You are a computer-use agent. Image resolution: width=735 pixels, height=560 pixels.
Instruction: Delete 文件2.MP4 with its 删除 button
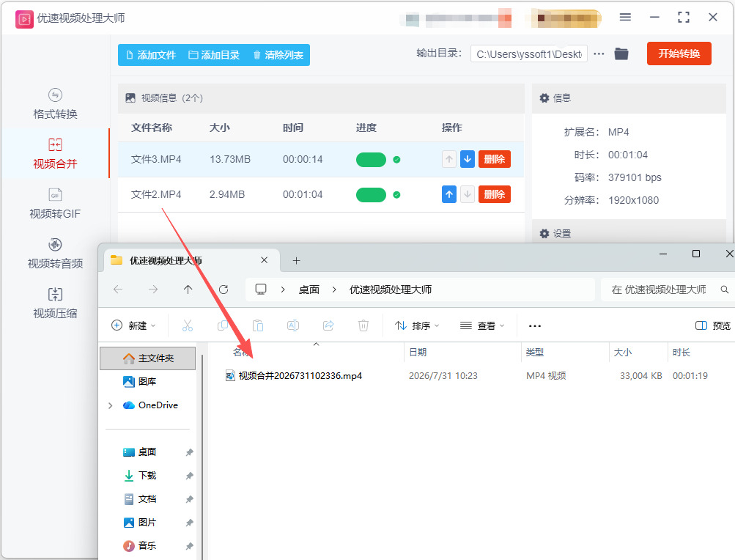tap(494, 194)
